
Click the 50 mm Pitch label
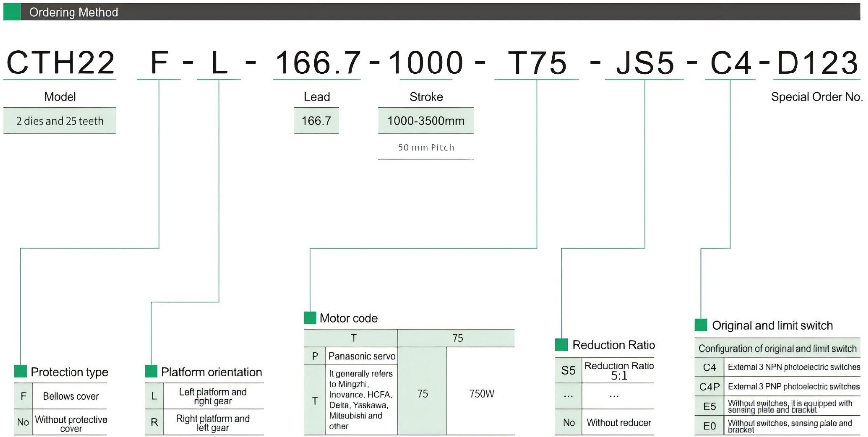[426, 147]
